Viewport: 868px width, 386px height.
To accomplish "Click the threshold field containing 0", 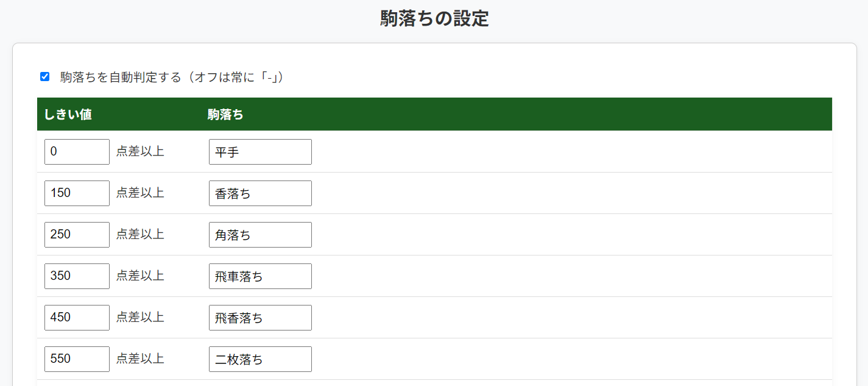I will (x=77, y=152).
